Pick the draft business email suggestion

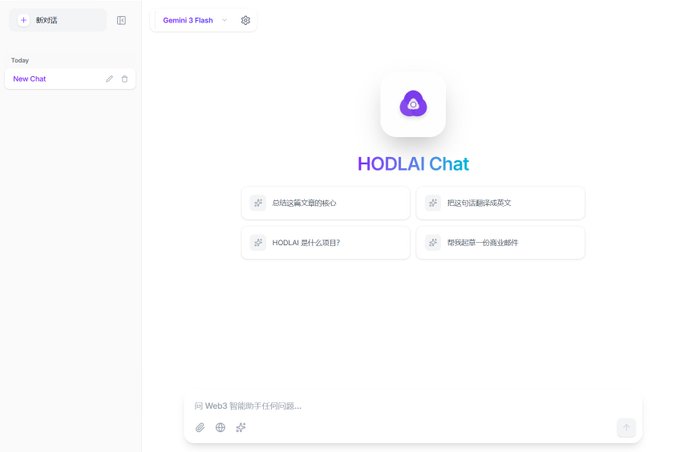pos(500,242)
